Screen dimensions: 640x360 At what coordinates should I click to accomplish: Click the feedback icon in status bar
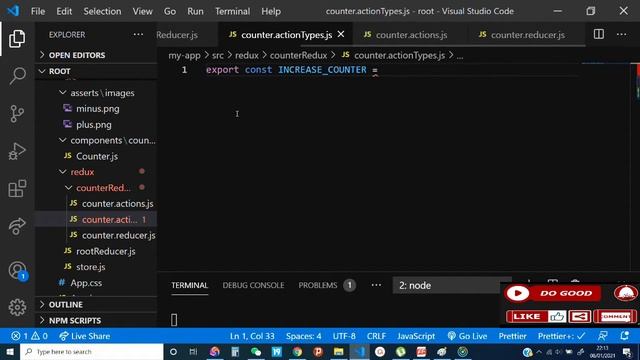coord(602,336)
